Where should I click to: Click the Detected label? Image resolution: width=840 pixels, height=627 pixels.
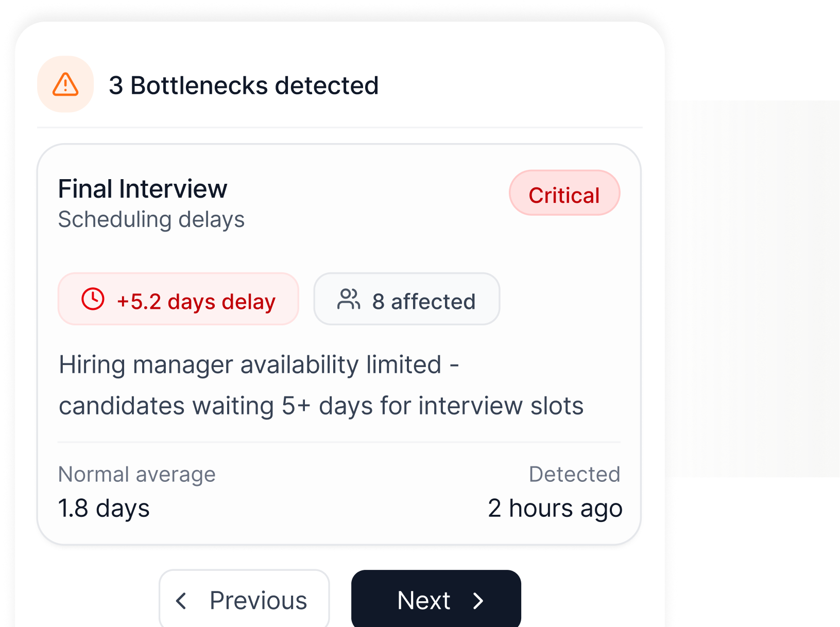[575, 474]
